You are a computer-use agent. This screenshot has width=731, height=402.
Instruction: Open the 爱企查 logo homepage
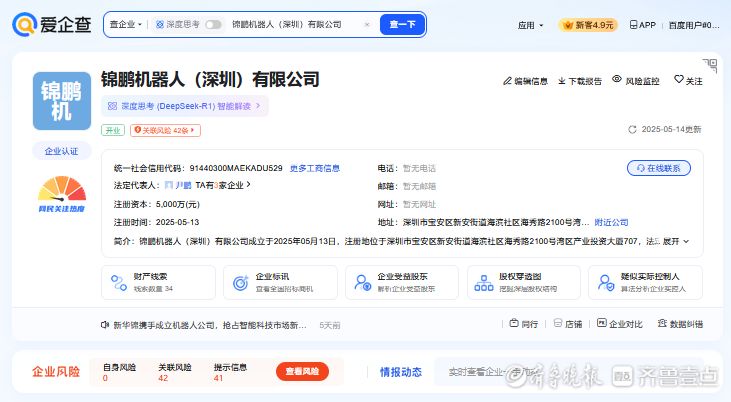coord(52,24)
